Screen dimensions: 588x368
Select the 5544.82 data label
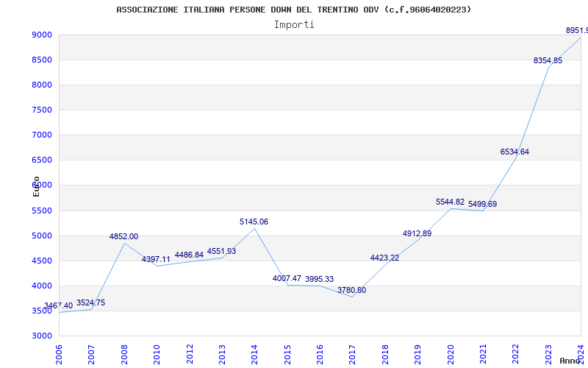[x=450, y=202]
